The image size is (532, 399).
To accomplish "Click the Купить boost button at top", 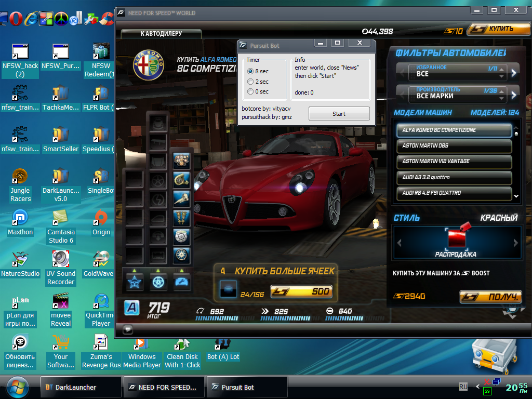I will coord(497,29).
